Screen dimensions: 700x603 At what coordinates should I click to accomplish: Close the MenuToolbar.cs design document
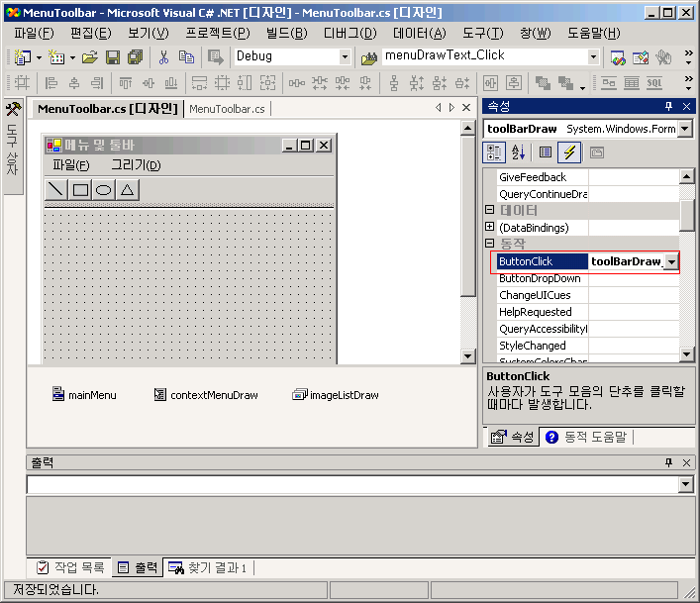point(466,108)
